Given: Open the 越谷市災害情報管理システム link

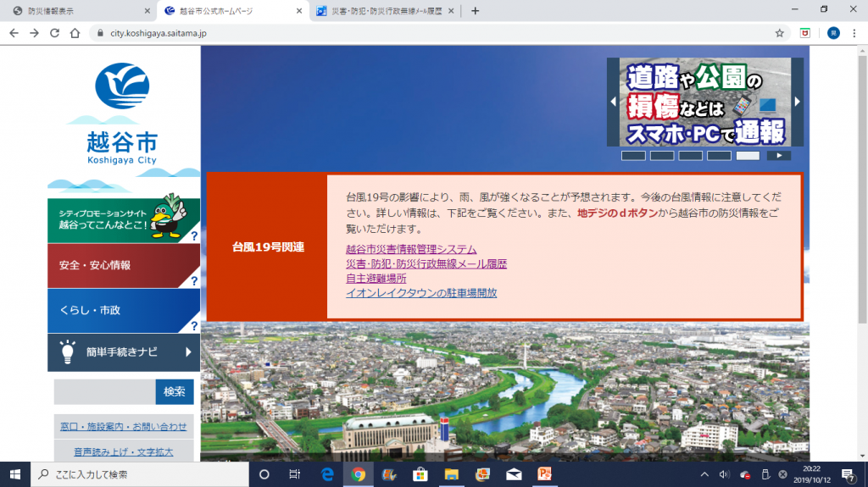Looking at the screenshot, I should [411, 249].
